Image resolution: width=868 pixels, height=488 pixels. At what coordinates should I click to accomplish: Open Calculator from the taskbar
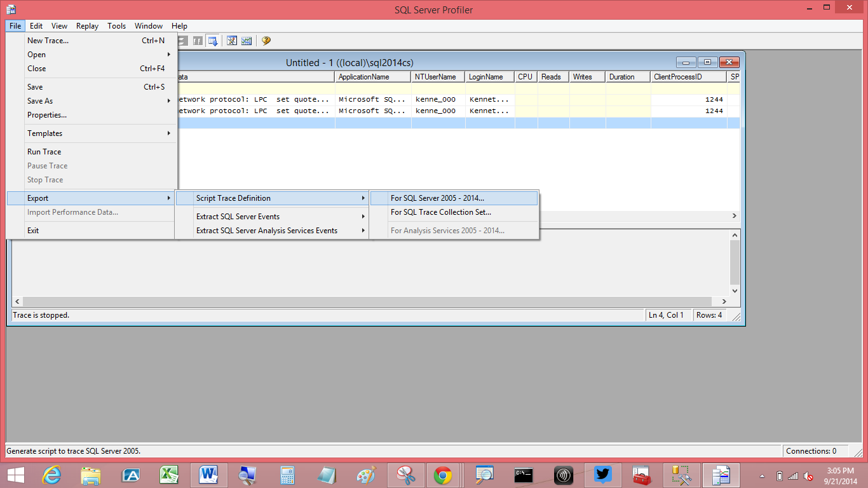coord(287,475)
